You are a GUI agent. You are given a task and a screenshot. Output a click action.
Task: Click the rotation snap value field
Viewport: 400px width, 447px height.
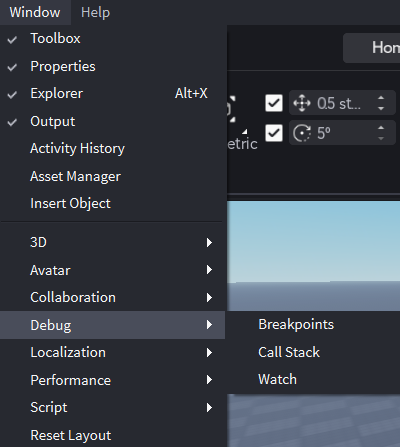coord(342,133)
